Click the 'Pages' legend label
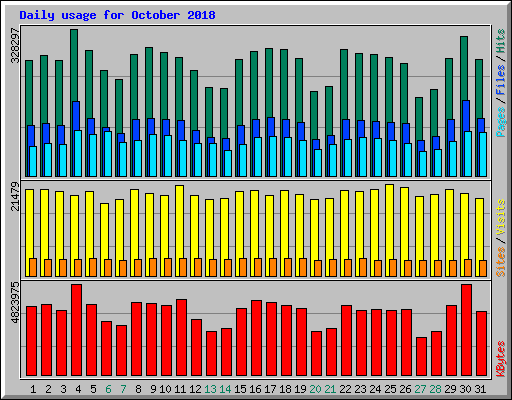The width and height of the screenshot is (512, 400). [500, 122]
